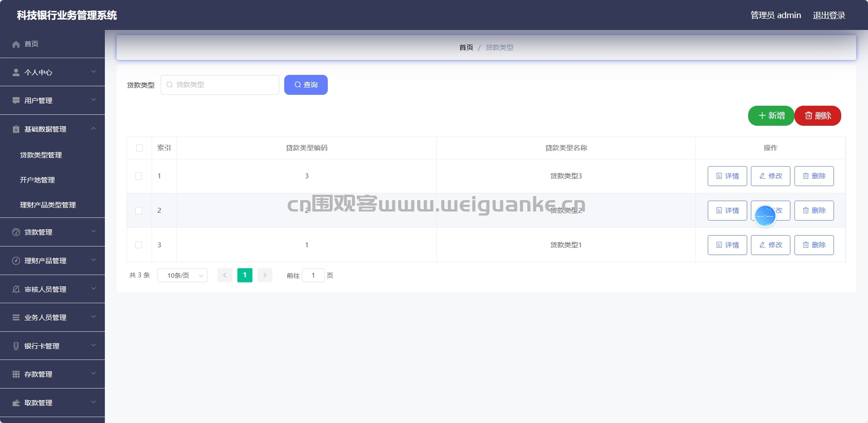This screenshot has height=423, width=868.
Task: Expand 业务人员管理 menu chevron
Action: click(x=94, y=317)
